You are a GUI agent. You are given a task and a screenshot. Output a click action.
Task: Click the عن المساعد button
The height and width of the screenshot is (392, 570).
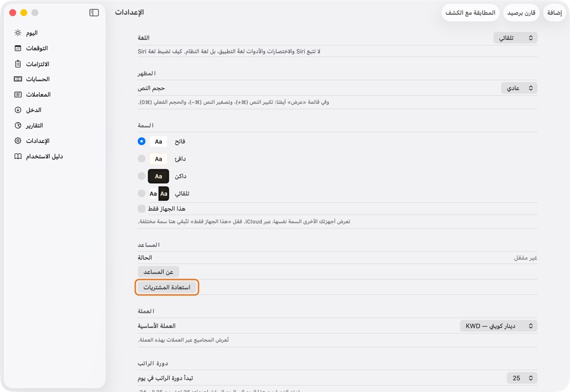click(158, 272)
